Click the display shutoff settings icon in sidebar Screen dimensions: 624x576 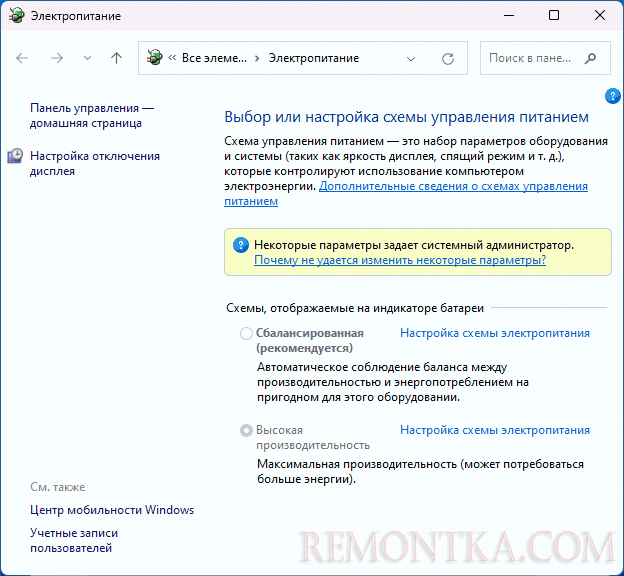[x=15, y=156]
